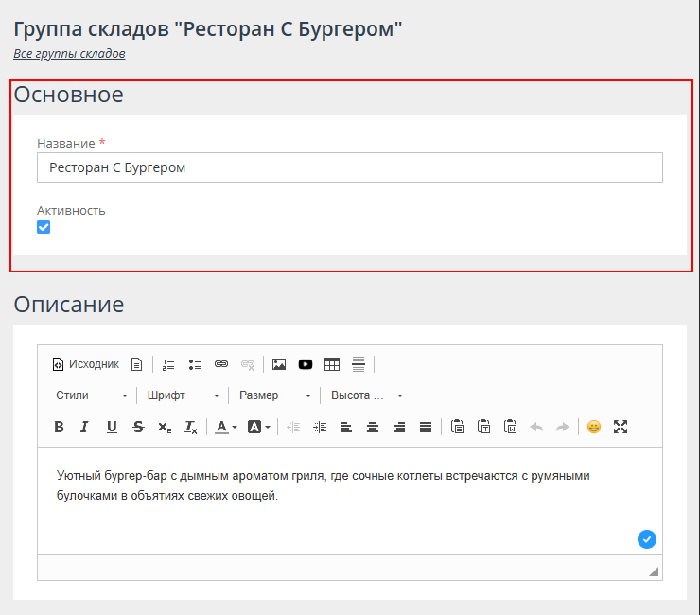Screen dimensions: 700x615
Task: Paste as plain text
Action: coord(483,428)
